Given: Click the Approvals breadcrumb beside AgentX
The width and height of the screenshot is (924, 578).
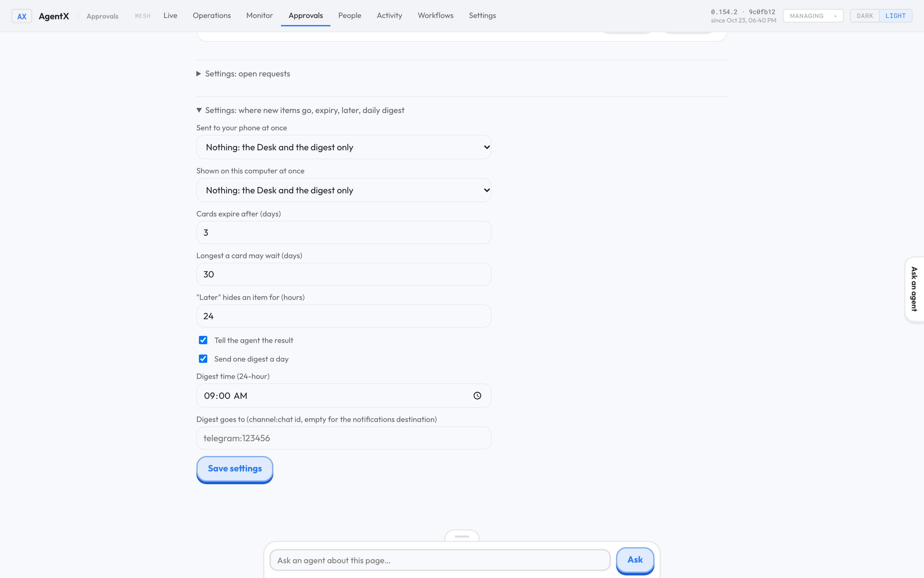Looking at the screenshot, I should [102, 16].
